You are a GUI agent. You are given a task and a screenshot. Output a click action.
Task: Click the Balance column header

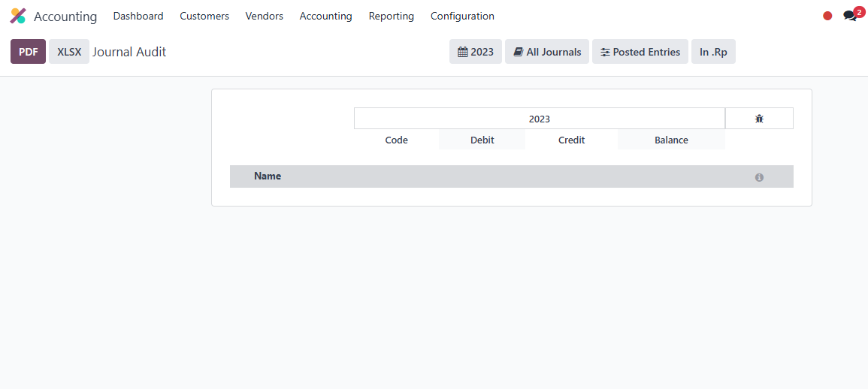671,140
